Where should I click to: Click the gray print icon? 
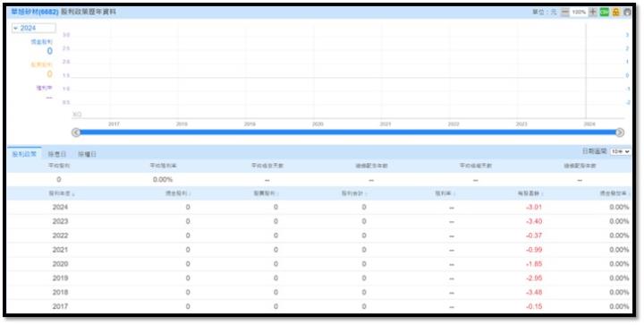tap(627, 12)
